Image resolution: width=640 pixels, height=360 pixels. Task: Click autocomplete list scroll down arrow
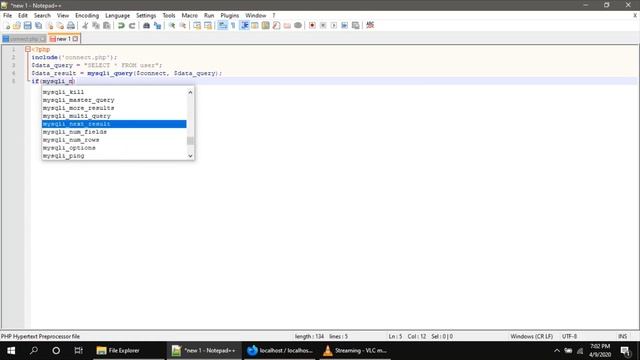pos(190,156)
